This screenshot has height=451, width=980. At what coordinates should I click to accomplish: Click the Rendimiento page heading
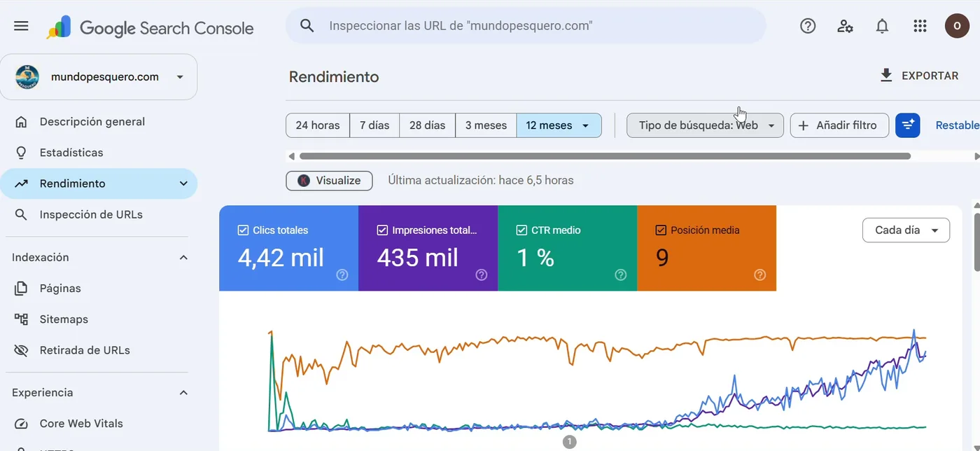pos(334,77)
